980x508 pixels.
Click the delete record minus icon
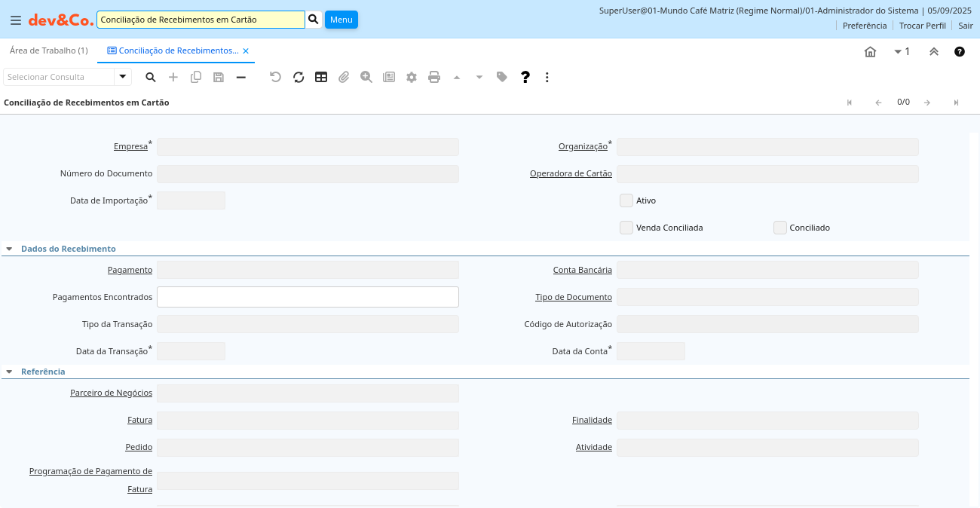tap(241, 77)
